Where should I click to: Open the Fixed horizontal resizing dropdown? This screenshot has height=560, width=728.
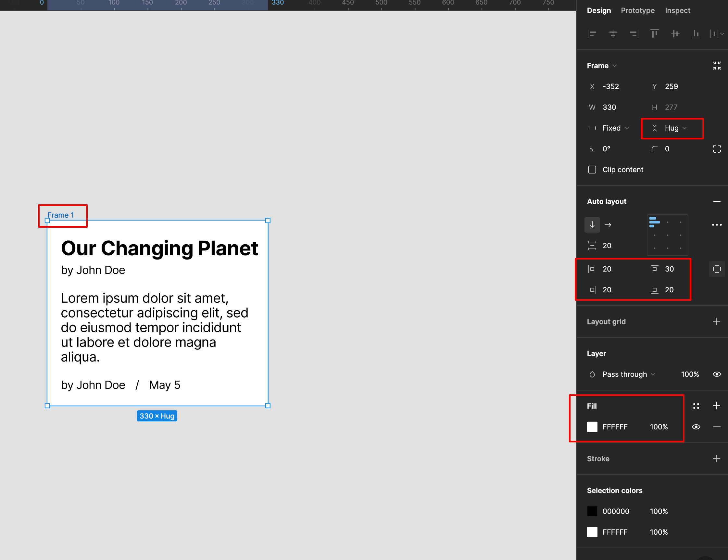tap(612, 128)
